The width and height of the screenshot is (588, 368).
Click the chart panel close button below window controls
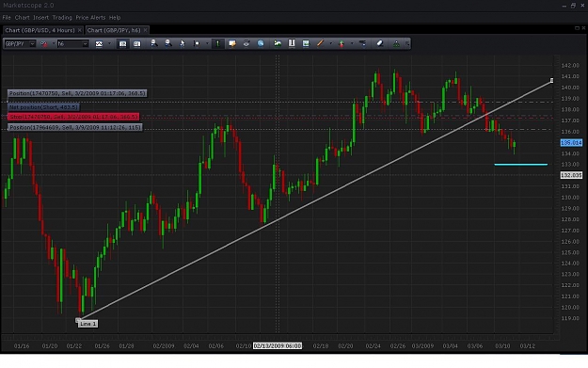tap(583, 28)
